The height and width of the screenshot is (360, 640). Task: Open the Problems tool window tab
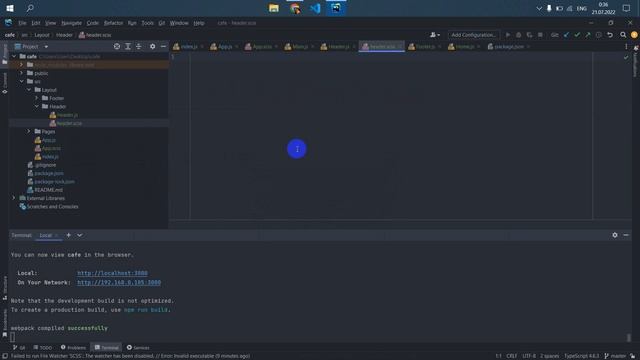[73, 348]
